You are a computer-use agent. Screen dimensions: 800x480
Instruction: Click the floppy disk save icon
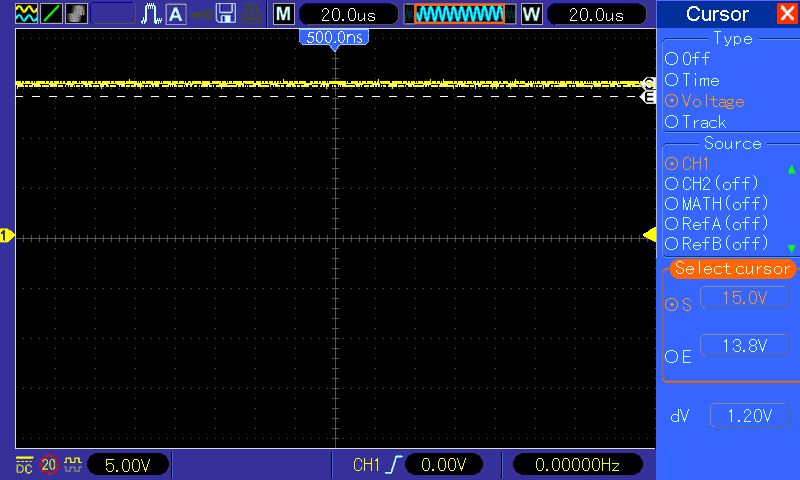pyautogui.click(x=226, y=14)
